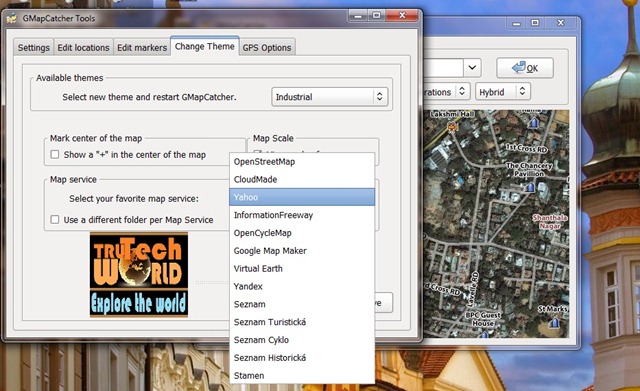Open the Edit markers tab

[142, 48]
